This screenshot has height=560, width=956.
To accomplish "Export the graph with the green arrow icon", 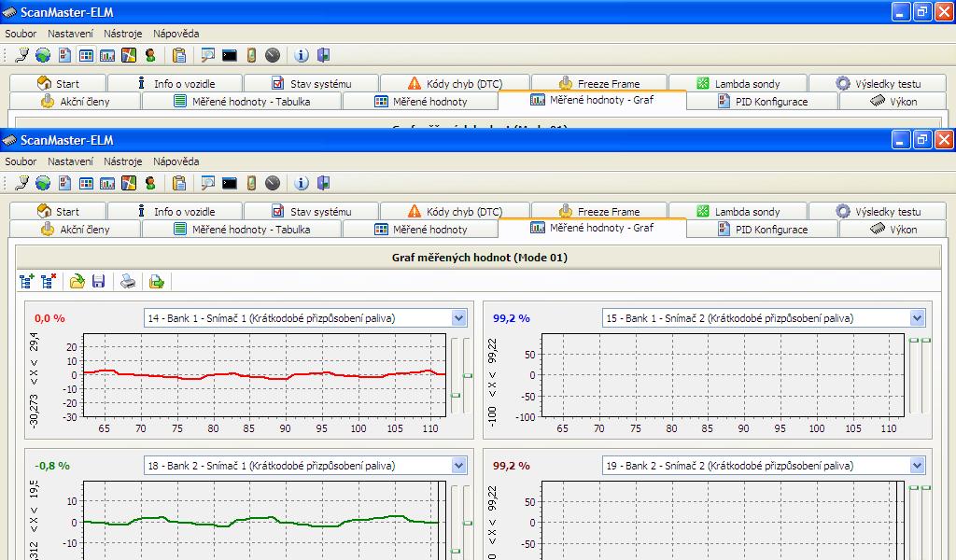I will click(156, 281).
